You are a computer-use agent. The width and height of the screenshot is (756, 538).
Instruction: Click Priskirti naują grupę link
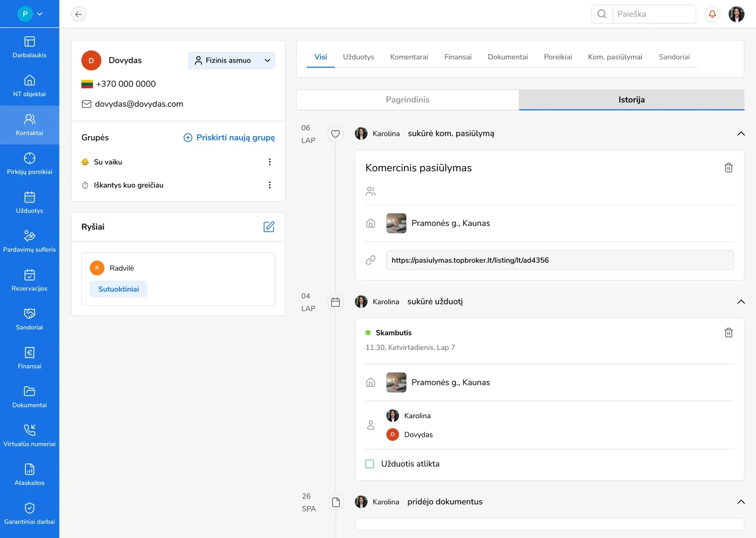click(x=230, y=138)
